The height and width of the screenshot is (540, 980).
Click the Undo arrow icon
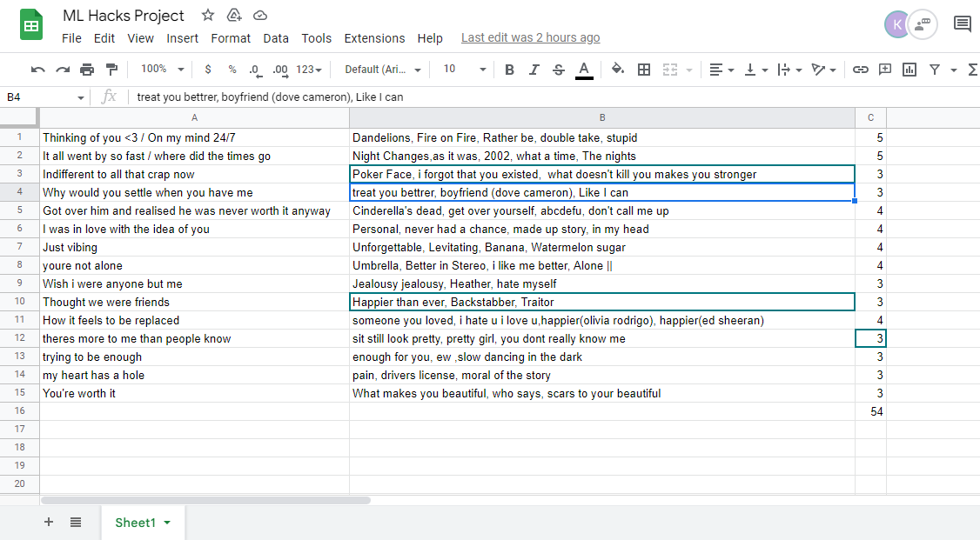(38, 70)
